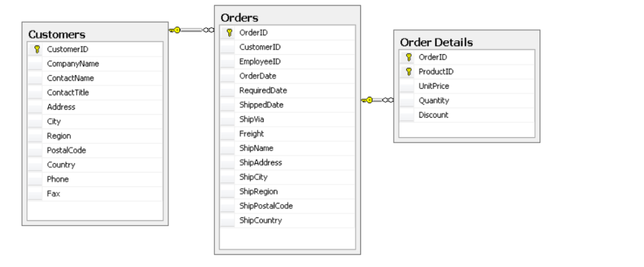Select ShipCountry column in Orders table
Viewport: 644px width, 267px height.
coord(287,220)
